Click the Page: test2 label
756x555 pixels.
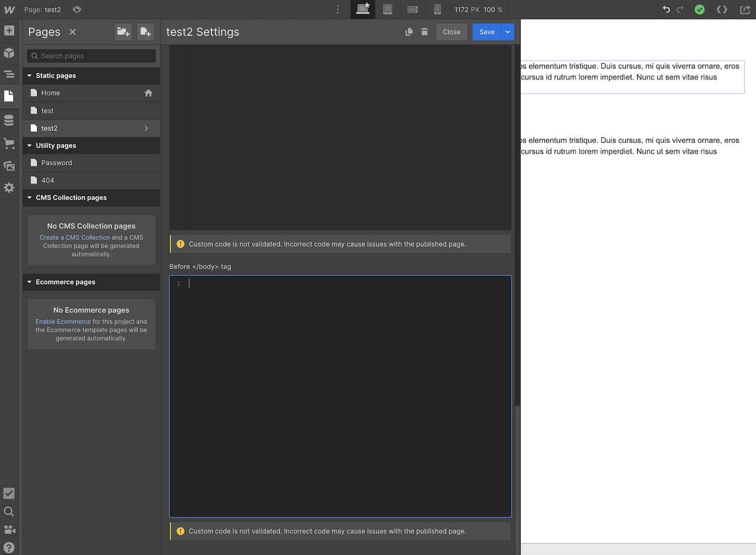pos(43,10)
